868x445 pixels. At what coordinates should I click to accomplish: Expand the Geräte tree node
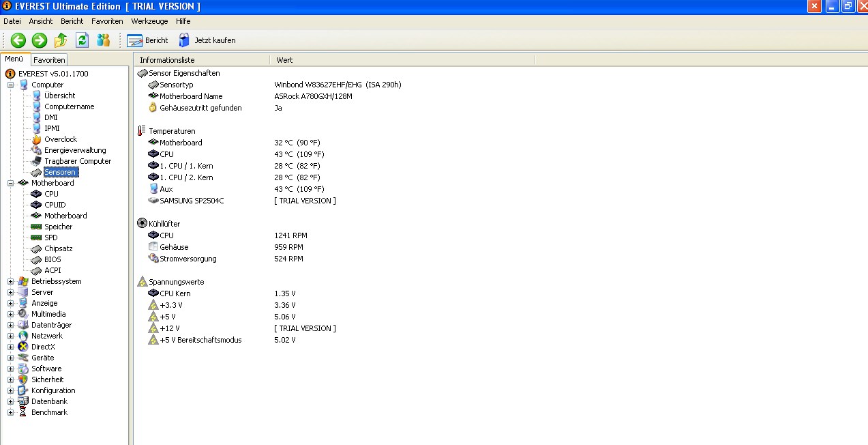pyautogui.click(x=11, y=358)
